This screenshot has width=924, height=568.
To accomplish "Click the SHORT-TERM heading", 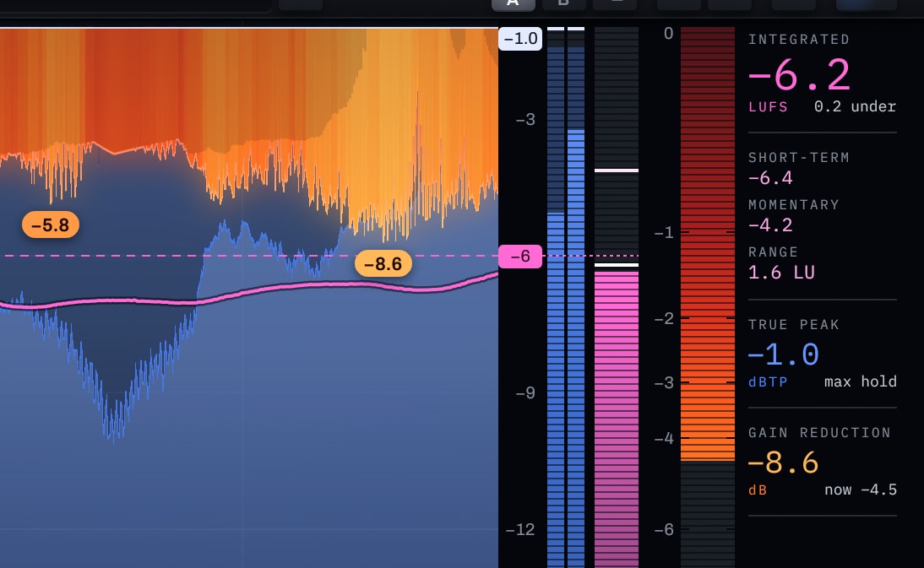I will [799, 158].
